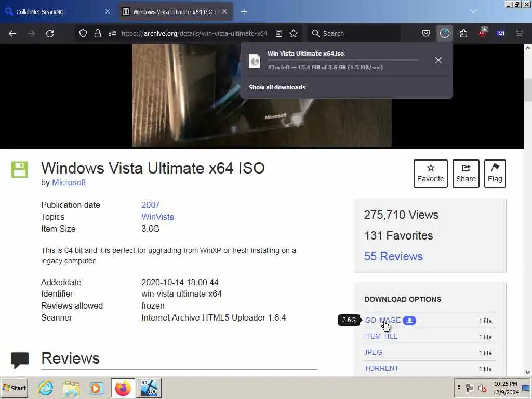Click the blue download icon beside ISO IMAGE

coord(409,320)
